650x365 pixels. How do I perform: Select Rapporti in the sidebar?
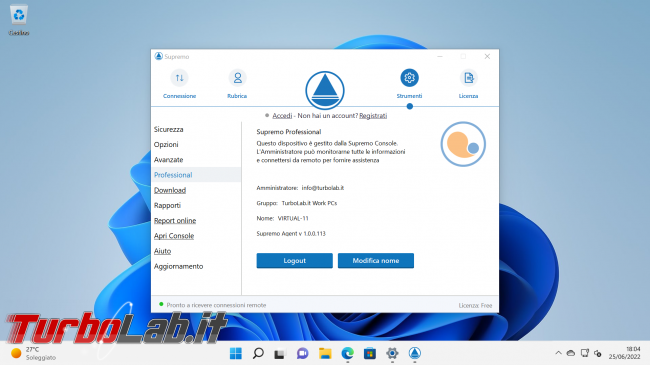tap(167, 205)
